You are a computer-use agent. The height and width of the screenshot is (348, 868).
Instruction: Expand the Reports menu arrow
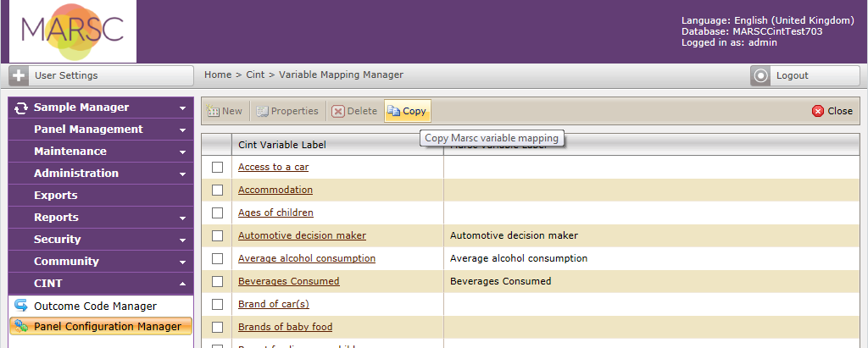click(x=183, y=218)
